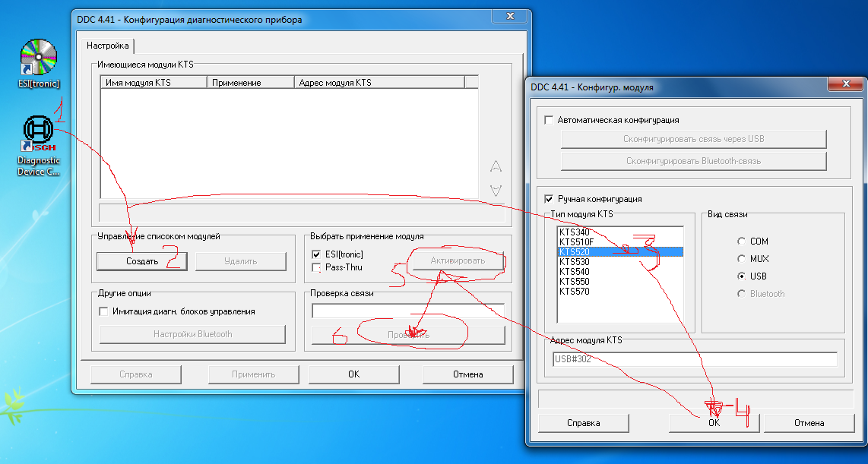Click the Применить button

point(254,374)
